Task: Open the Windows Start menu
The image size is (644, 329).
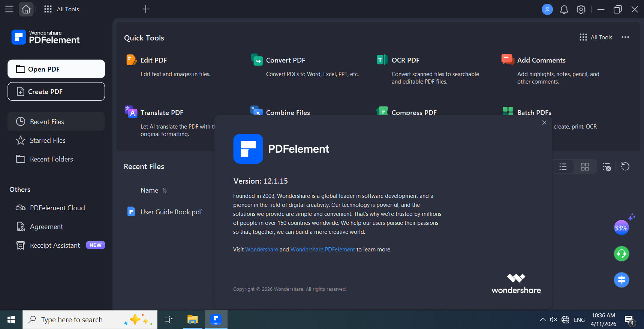Action: [x=11, y=320]
